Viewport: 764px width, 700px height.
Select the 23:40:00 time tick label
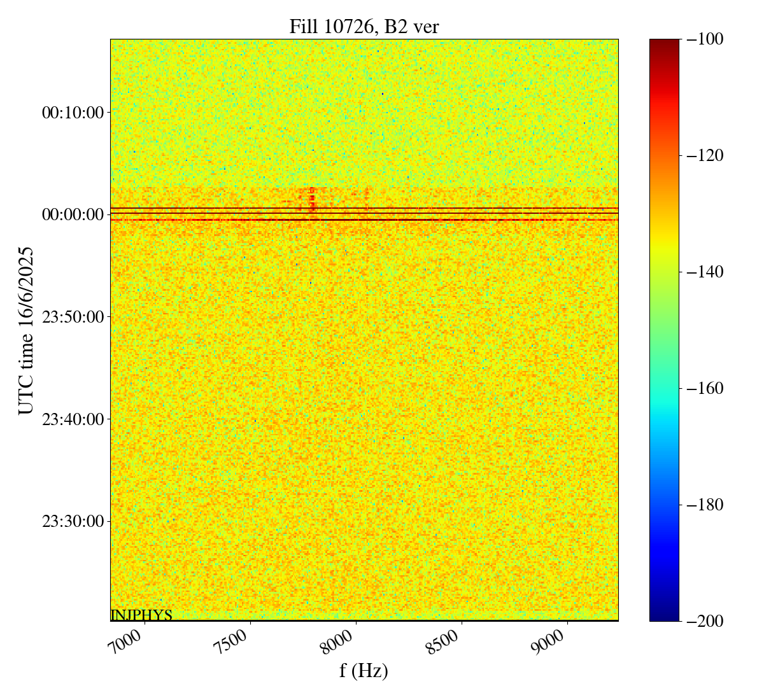coord(72,419)
